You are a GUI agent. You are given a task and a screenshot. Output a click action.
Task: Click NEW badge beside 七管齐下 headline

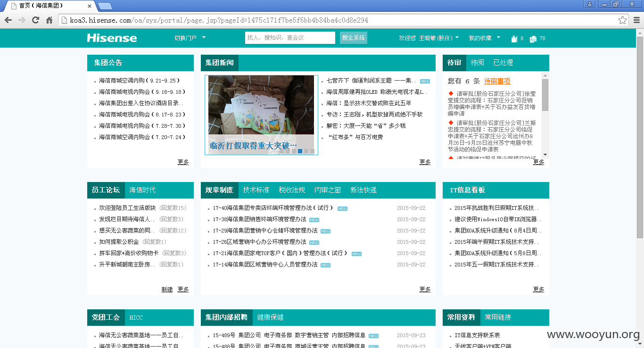425,81
